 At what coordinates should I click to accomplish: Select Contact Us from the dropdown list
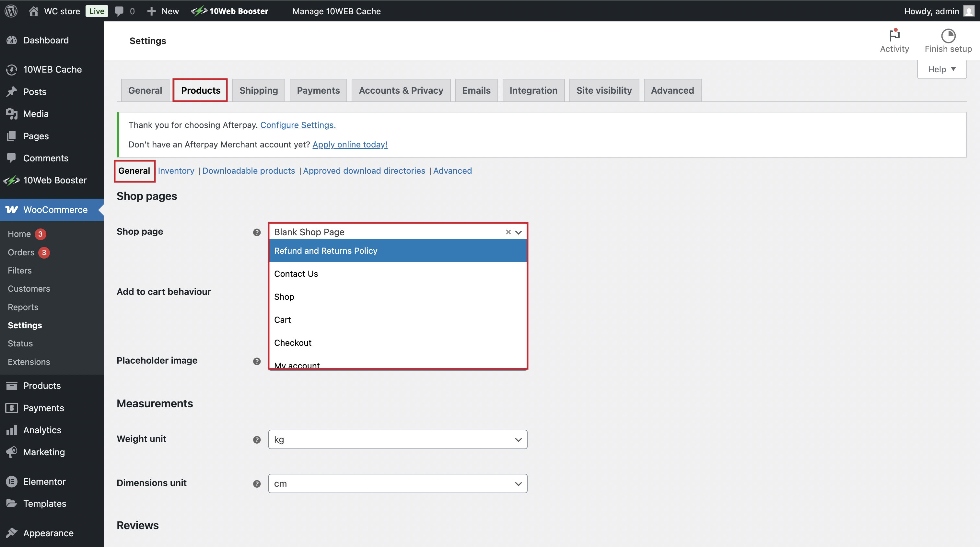pos(296,274)
